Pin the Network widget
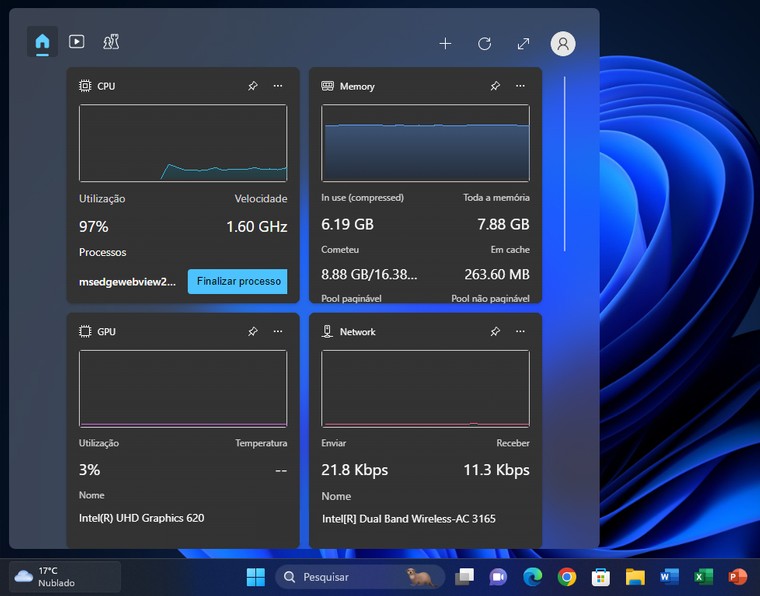Screen dimensions: 760x596 (x=495, y=331)
